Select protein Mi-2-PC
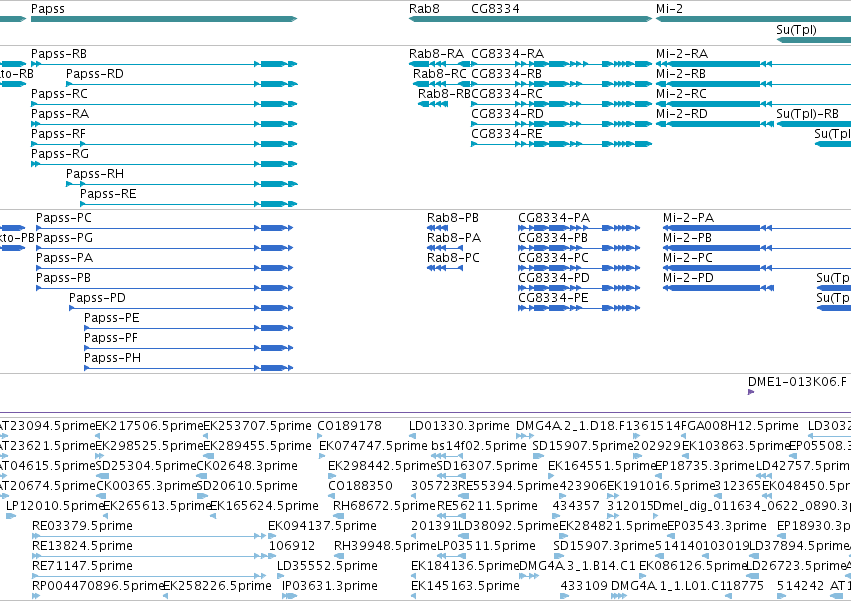The height and width of the screenshot is (601, 851). [688, 258]
